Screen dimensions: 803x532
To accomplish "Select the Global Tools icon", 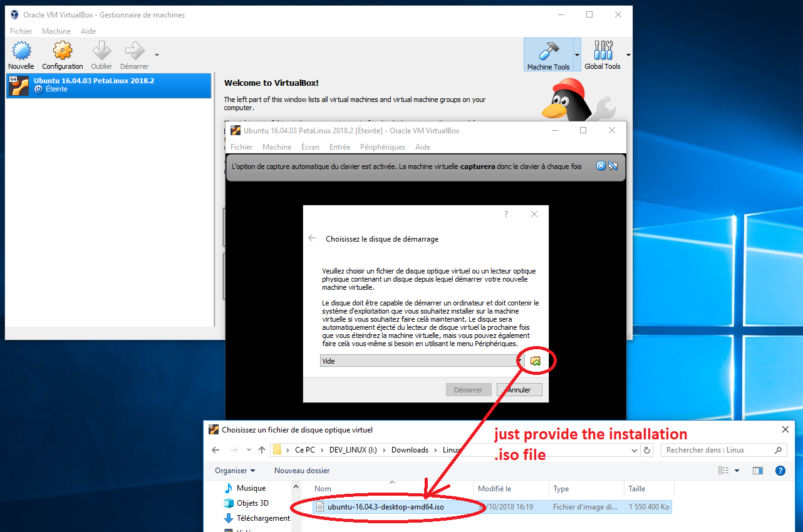I will coord(603,54).
